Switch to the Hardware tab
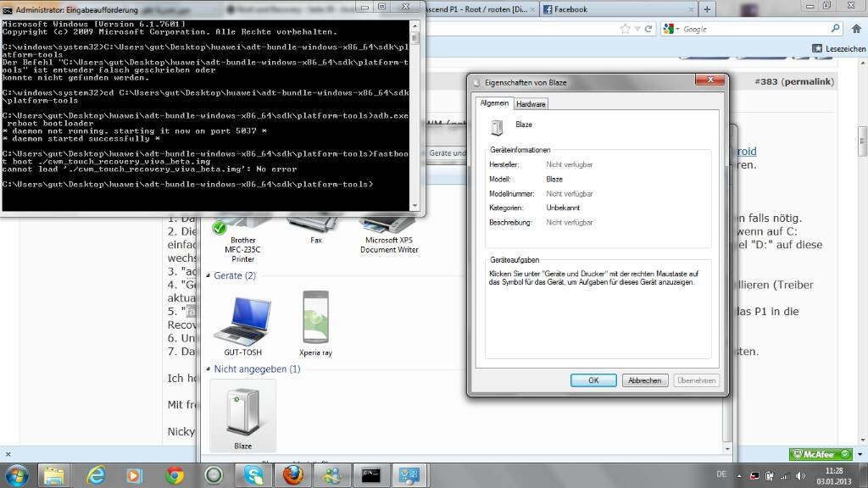 (x=531, y=104)
